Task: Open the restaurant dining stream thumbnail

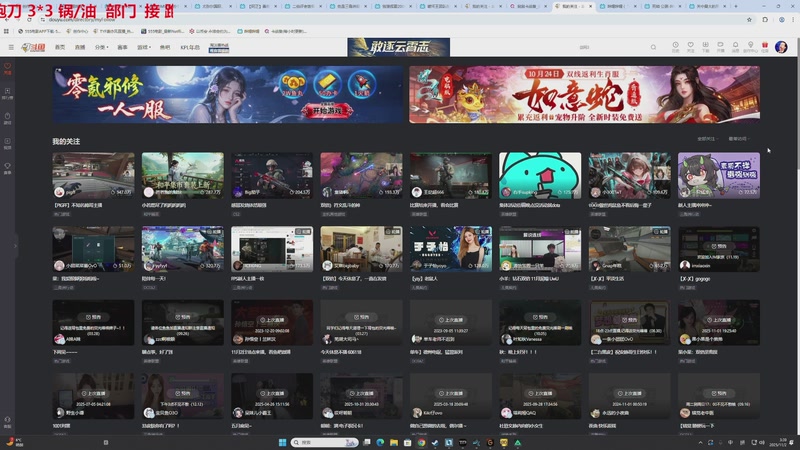Action: click(x=361, y=249)
